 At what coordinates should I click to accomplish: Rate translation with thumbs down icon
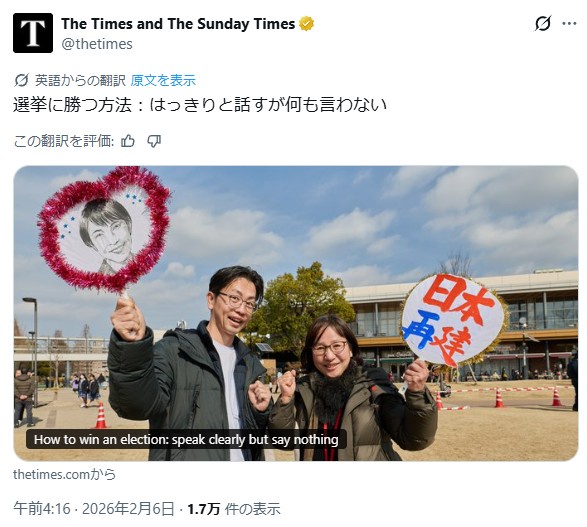(x=154, y=141)
